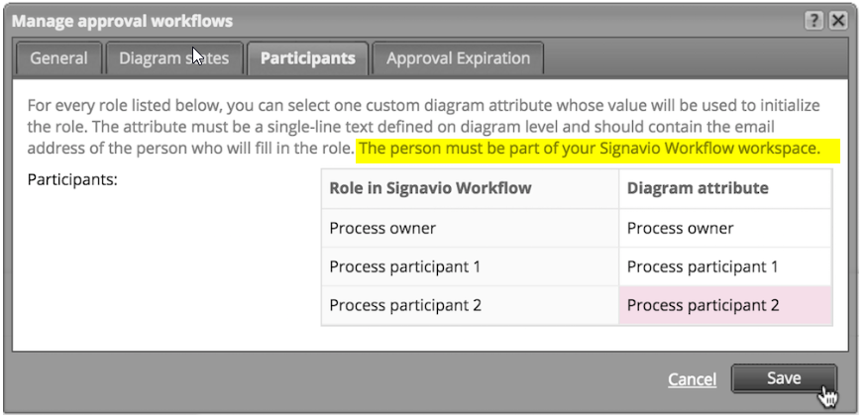
Task: Click the Diagram attribute column header
Action: pos(725,188)
